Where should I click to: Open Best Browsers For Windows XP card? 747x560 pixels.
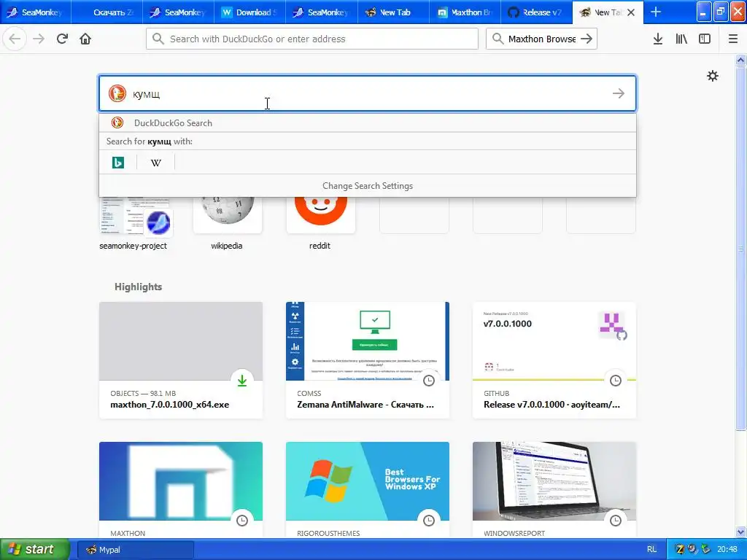[x=368, y=490]
